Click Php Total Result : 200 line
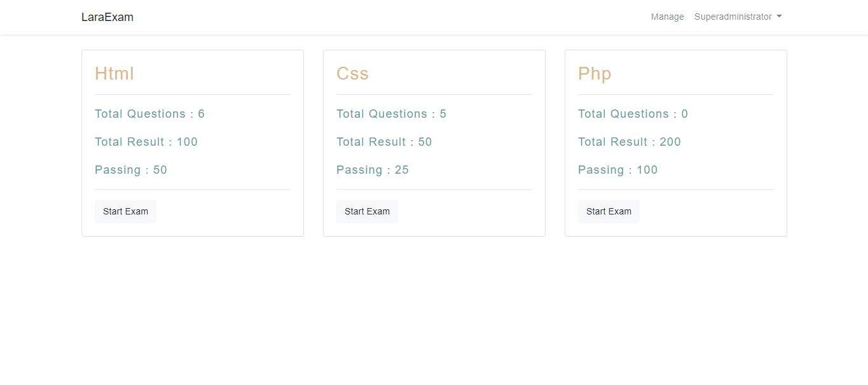The height and width of the screenshot is (385, 868). pos(630,142)
